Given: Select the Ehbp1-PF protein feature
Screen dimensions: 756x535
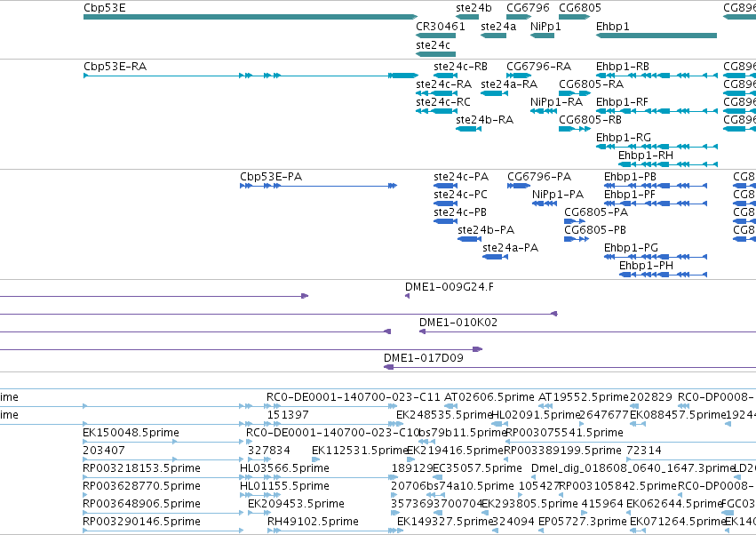Looking at the screenshot, I should point(656,204).
